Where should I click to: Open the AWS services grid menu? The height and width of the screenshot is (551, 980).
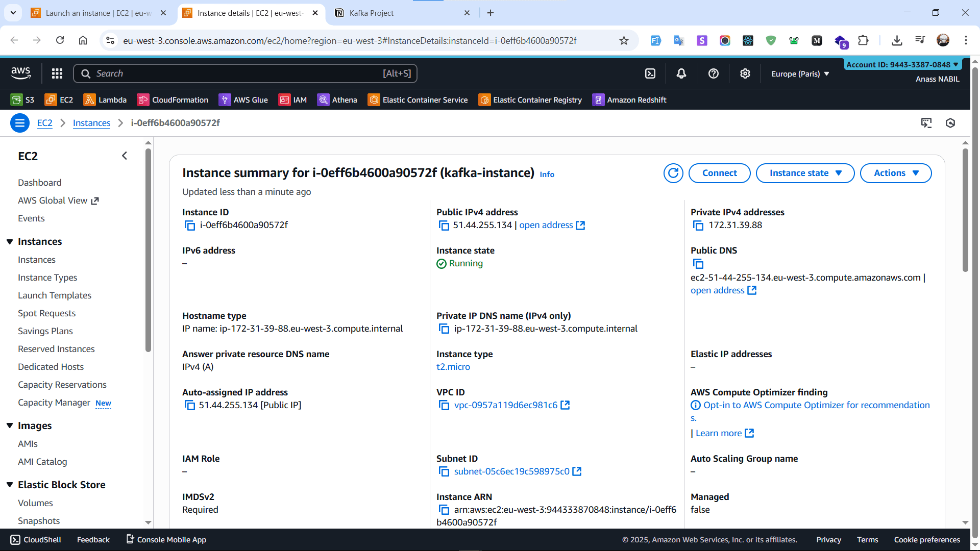pos(57,73)
